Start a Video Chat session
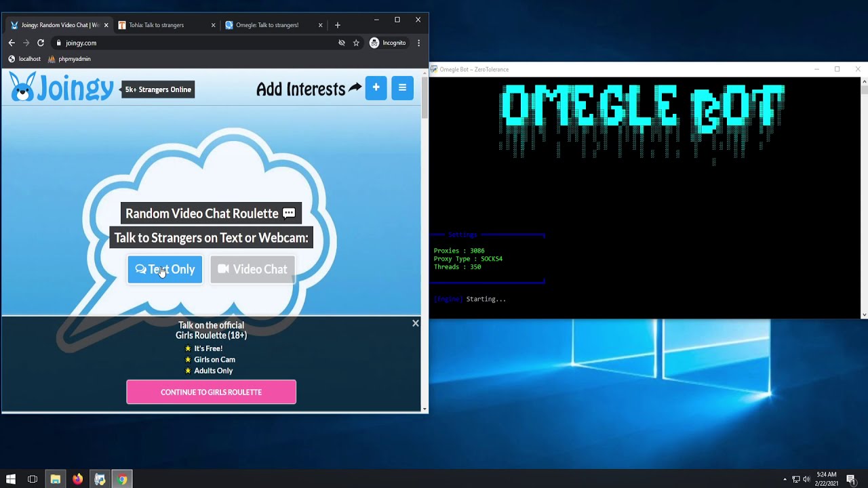868x488 pixels. click(252, 269)
